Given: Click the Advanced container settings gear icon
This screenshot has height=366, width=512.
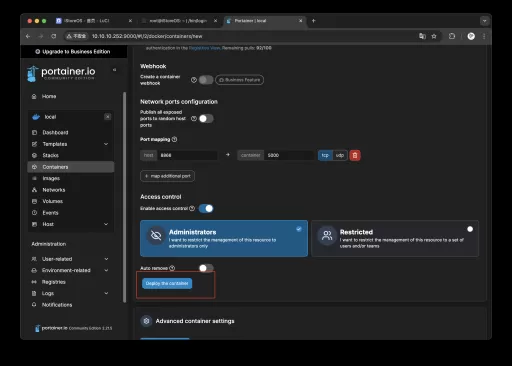Looking at the screenshot, I should click(146, 321).
